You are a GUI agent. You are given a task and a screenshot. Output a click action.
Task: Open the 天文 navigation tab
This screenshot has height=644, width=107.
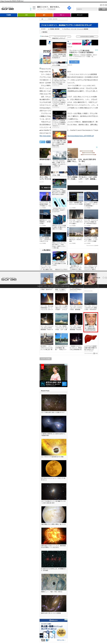[x=27, y=15]
